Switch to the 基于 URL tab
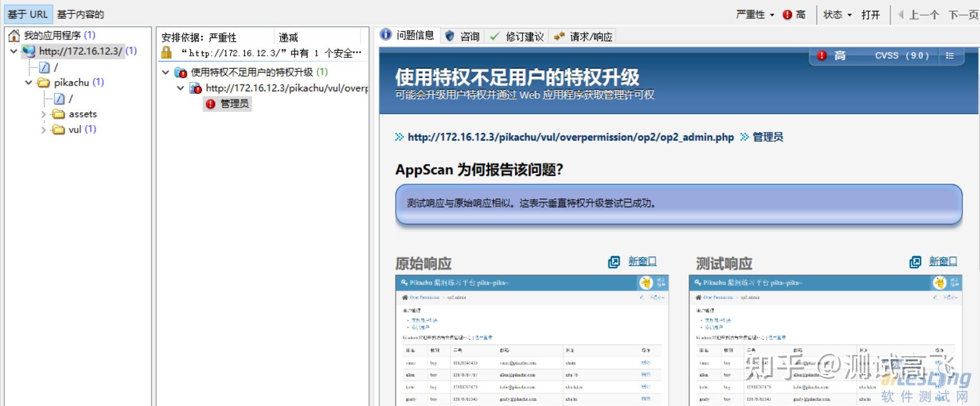Viewport: 980px width, 406px height. 28,15
